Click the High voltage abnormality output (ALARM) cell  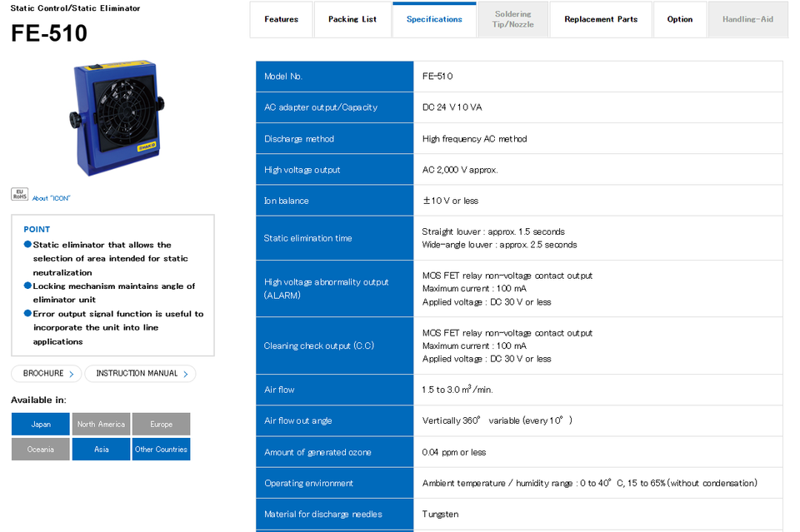click(x=335, y=288)
